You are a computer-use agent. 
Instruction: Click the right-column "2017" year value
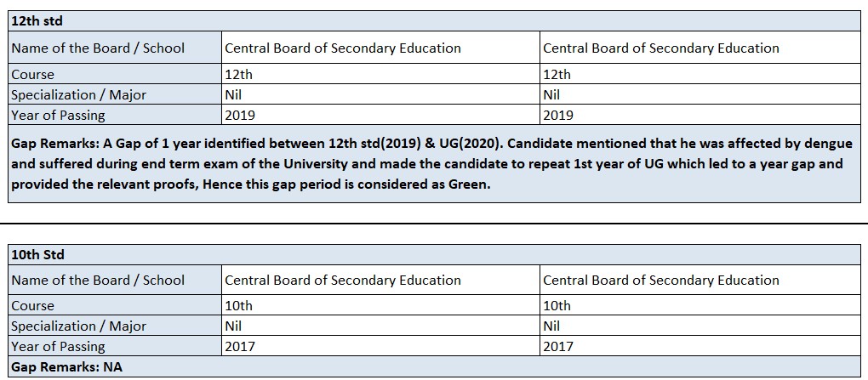(558, 347)
